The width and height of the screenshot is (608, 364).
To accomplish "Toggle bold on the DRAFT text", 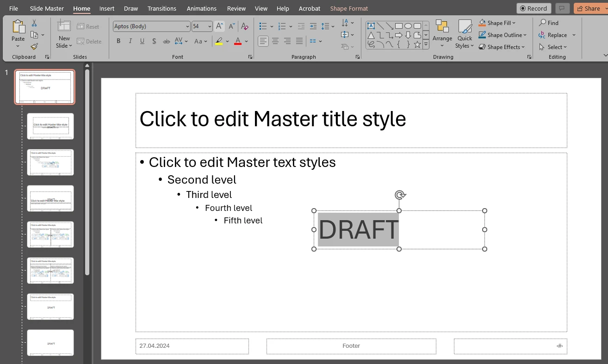I will point(118,41).
